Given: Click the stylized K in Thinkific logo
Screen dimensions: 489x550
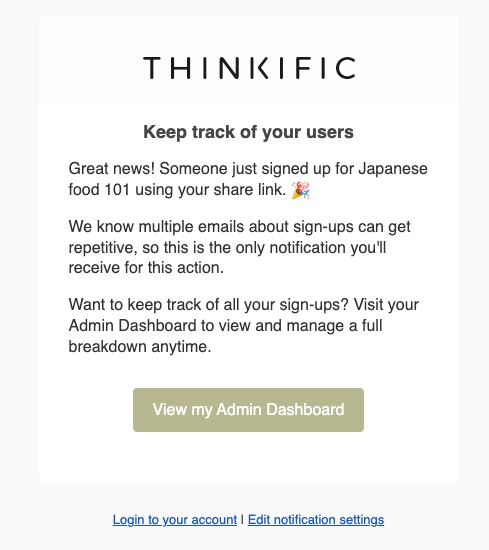Looking at the screenshot, I should click(x=260, y=68).
